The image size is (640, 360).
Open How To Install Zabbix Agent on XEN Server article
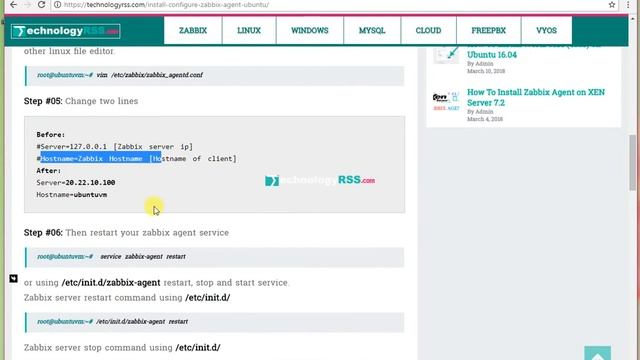[x=536, y=97]
